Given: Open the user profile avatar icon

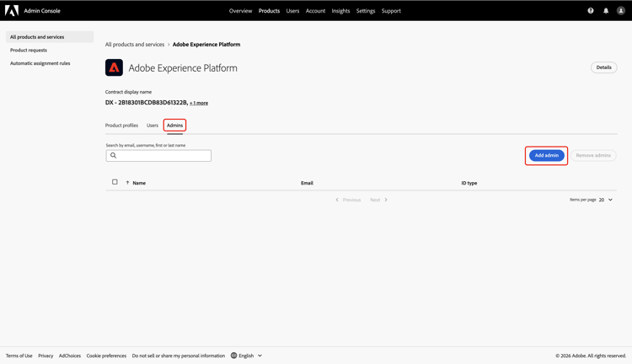Looking at the screenshot, I should pyautogui.click(x=621, y=11).
